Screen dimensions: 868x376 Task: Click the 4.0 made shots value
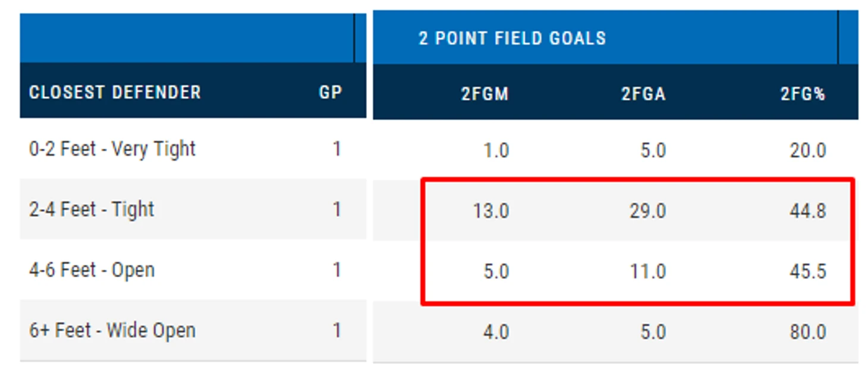tap(496, 332)
